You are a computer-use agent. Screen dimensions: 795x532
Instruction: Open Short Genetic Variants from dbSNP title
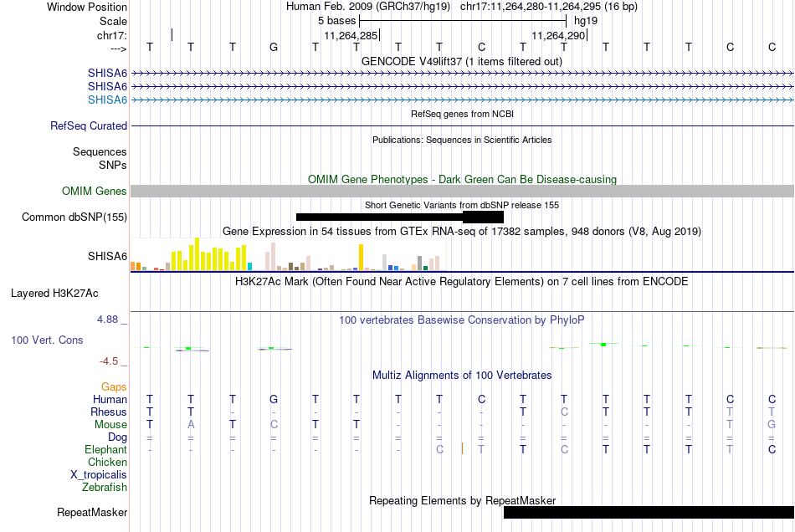462,205
